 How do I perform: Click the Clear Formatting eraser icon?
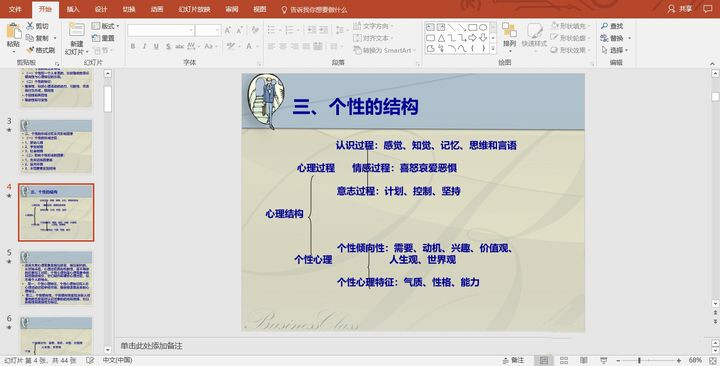(x=255, y=30)
